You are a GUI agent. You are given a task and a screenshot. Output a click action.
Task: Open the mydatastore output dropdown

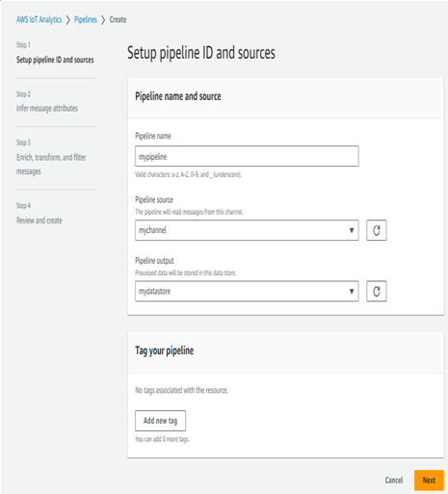(247, 291)
